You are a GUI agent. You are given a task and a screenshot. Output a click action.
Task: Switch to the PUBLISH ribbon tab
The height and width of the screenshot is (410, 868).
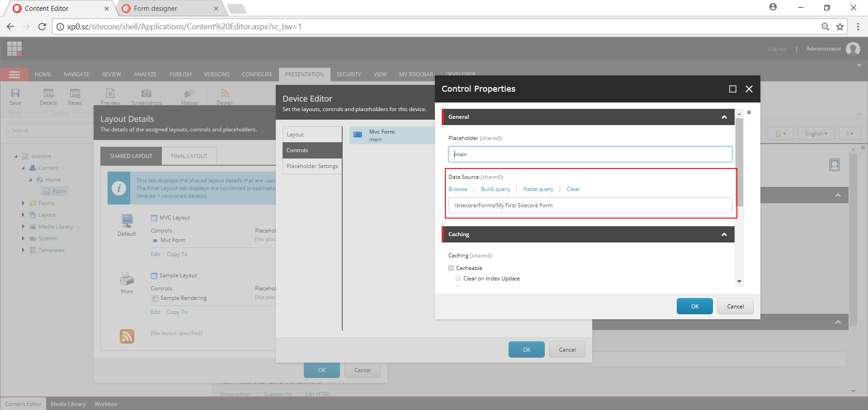180,75
